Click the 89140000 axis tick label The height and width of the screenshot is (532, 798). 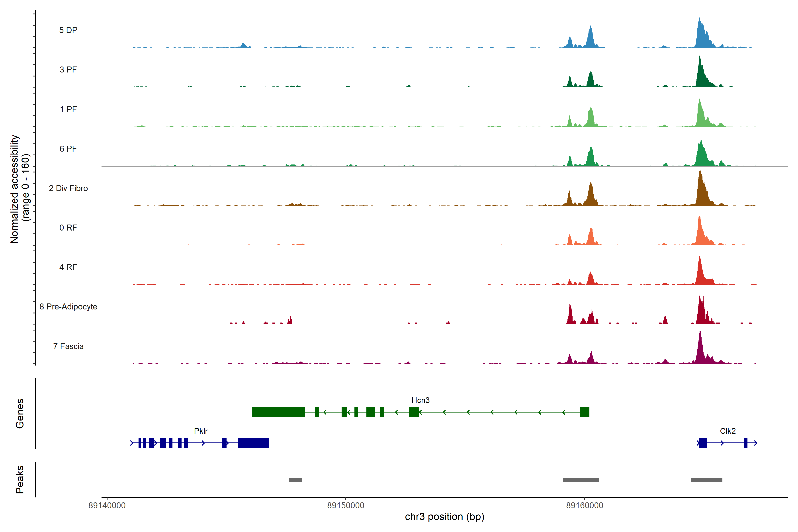tap(107, 505)
